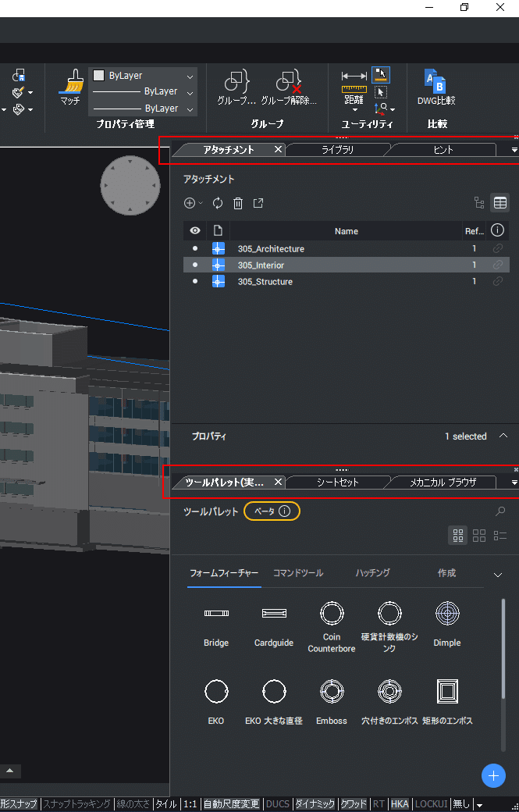Screen dimensions: 519x812
Task: Switch to the メカニカル ブラウザ tab
Action: coord(443,483)
